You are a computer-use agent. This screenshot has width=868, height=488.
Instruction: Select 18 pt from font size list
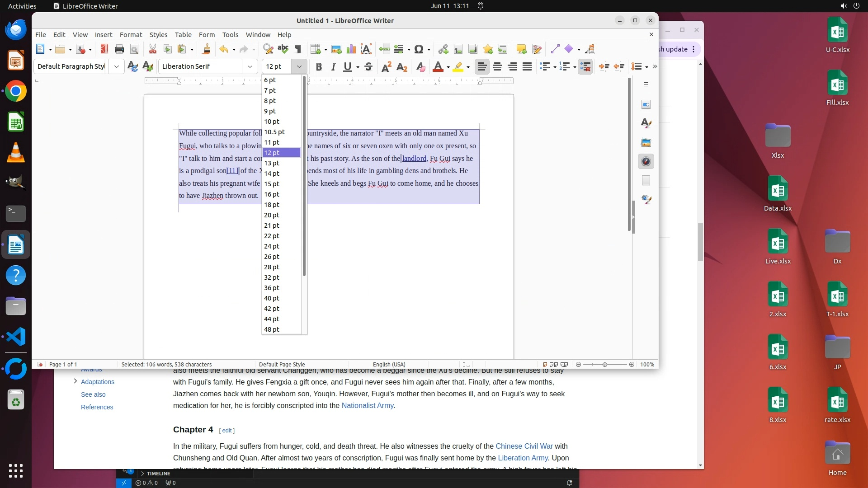272,205
